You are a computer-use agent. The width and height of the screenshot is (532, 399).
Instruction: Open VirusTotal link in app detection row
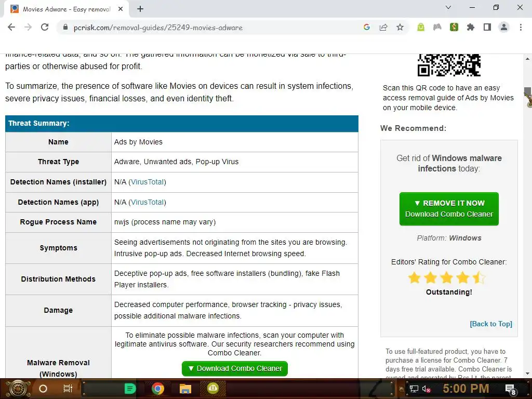[147, 202]
